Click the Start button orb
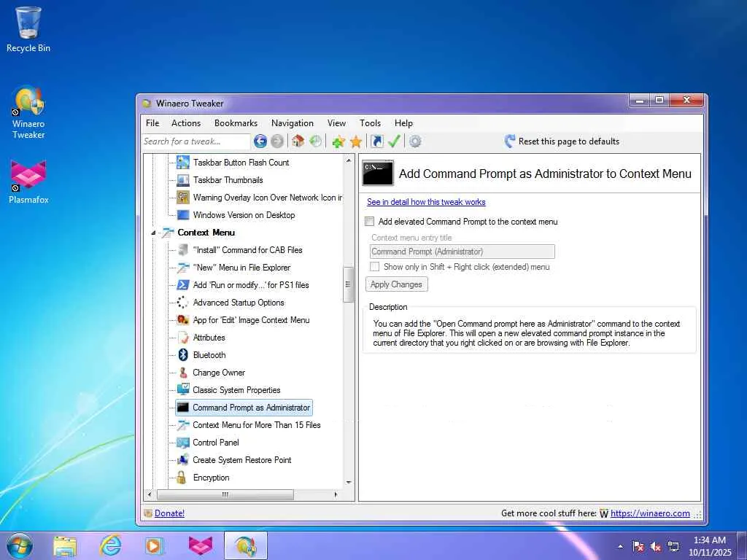 click(20, 545)
